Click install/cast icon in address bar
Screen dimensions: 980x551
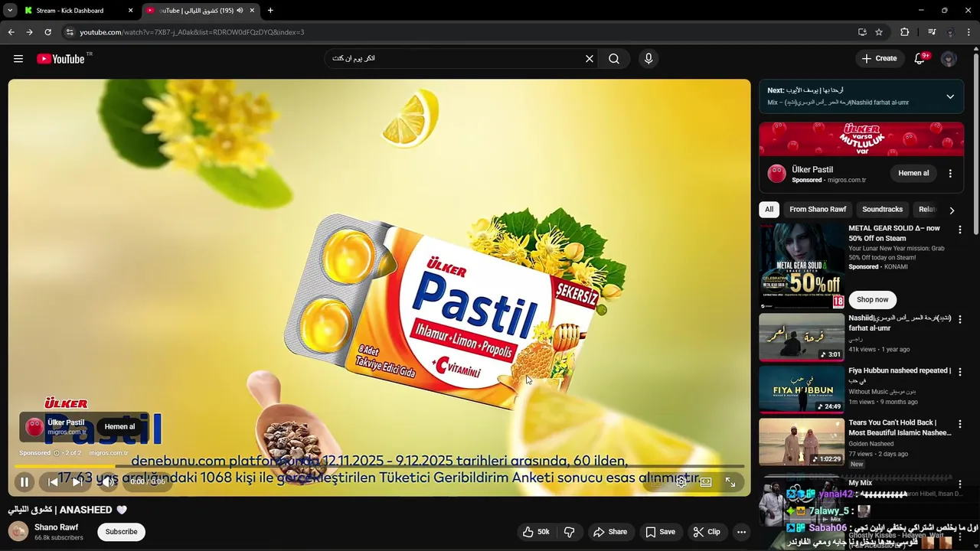(x=862, y=32)
